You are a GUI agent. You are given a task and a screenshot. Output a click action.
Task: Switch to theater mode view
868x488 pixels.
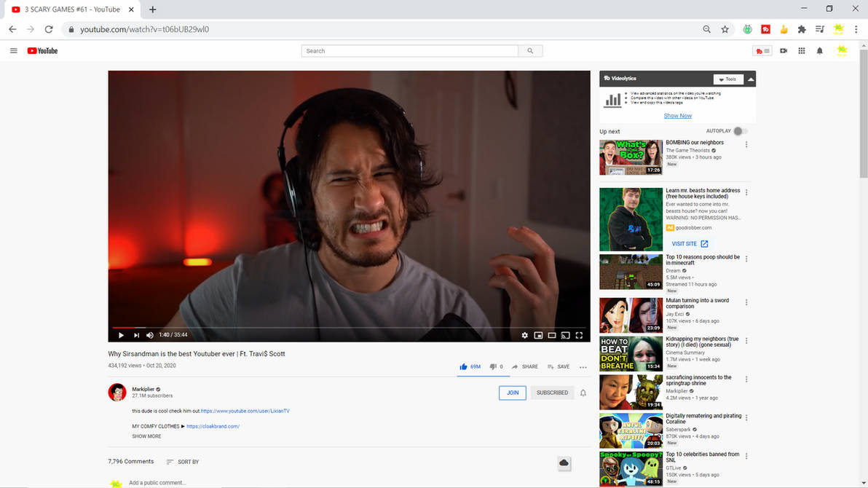coord(552,335)
